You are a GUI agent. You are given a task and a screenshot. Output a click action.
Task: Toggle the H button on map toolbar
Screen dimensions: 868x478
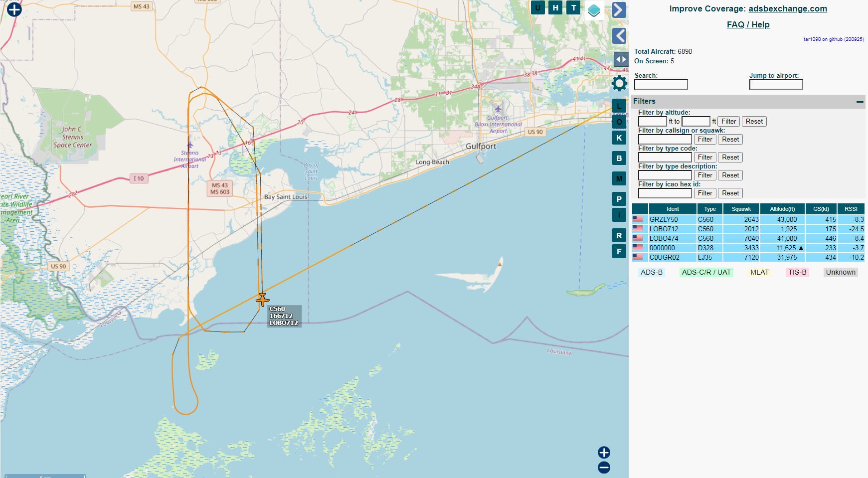555,7
